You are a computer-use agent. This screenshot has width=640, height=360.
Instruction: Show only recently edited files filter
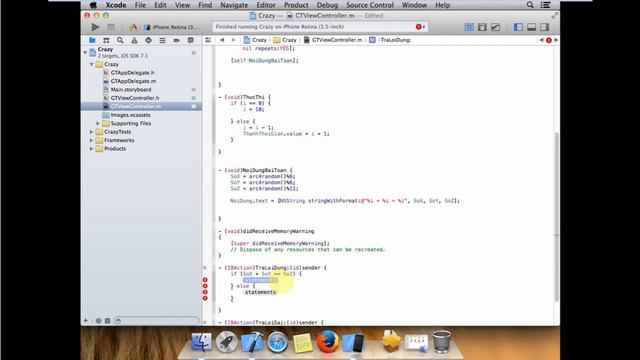[98, 321]
